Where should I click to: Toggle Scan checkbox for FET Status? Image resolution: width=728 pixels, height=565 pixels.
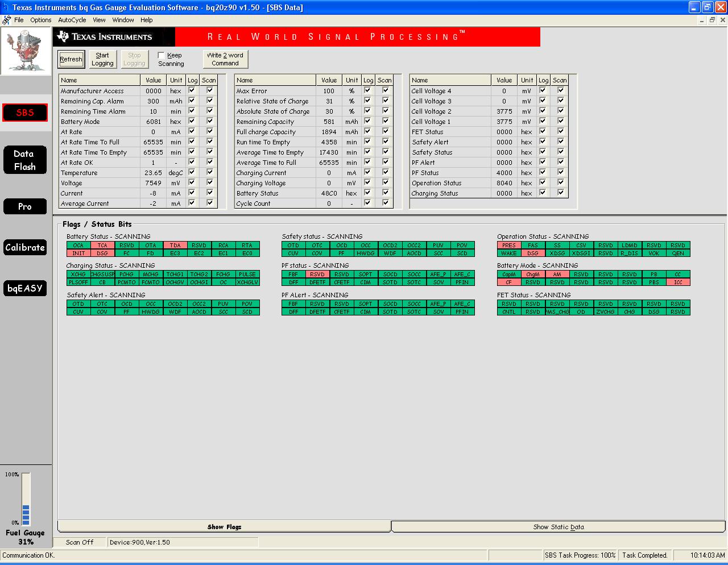tap(561, 131)
